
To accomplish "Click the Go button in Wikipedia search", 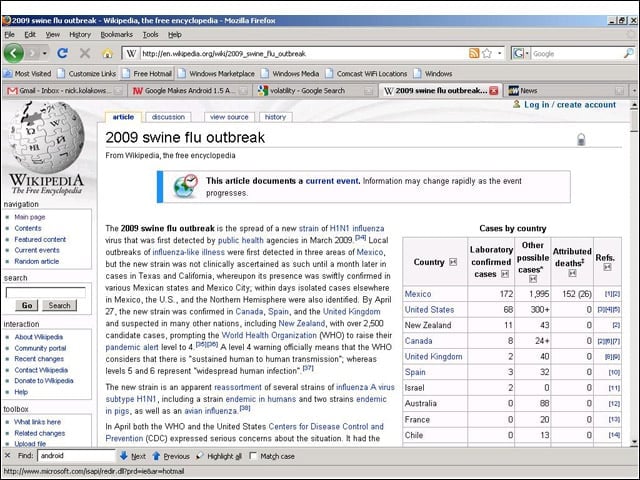I will pos(27,305).
